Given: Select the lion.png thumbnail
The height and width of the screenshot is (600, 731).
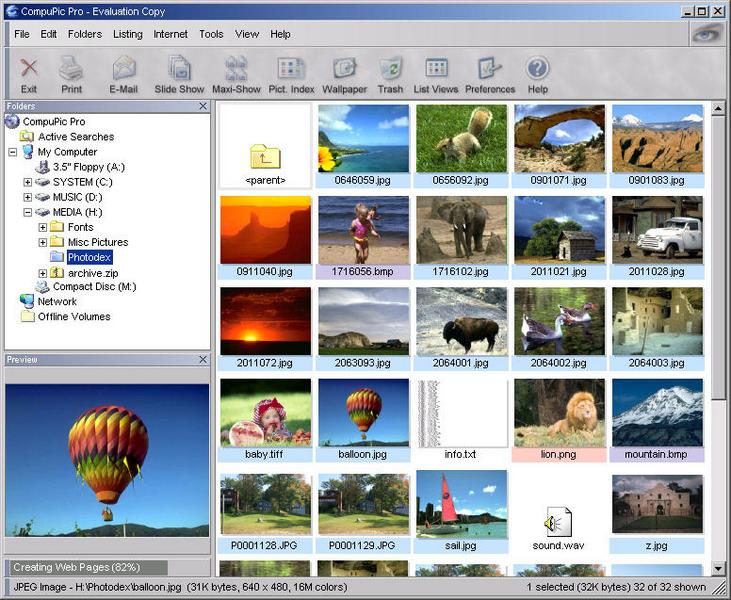Looking at the screenshot, I should 559,413.
